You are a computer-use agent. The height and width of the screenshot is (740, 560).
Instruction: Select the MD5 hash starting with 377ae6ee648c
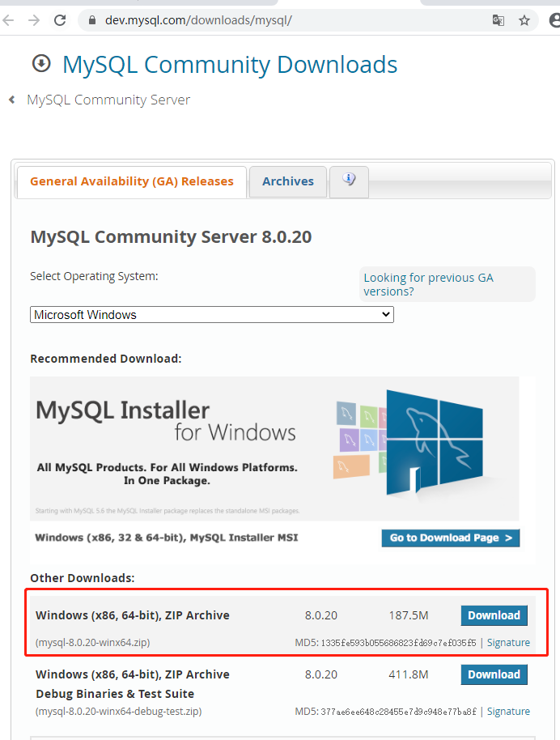click(x=399, y=711)
